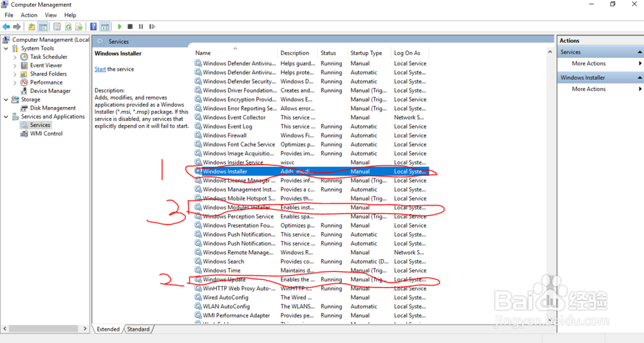Collapse the Storage tree node

tap(6, 99)
